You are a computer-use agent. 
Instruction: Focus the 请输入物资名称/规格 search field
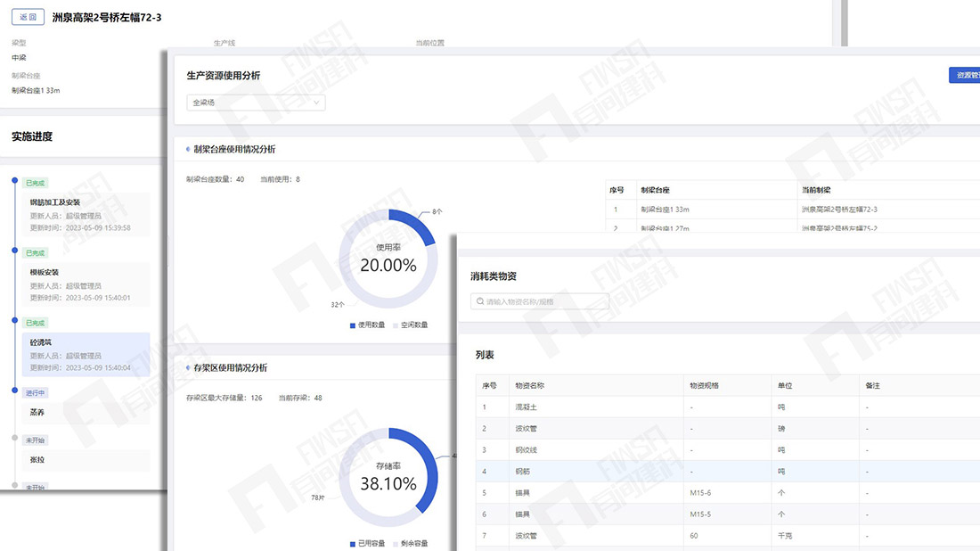tap(540, 301)
